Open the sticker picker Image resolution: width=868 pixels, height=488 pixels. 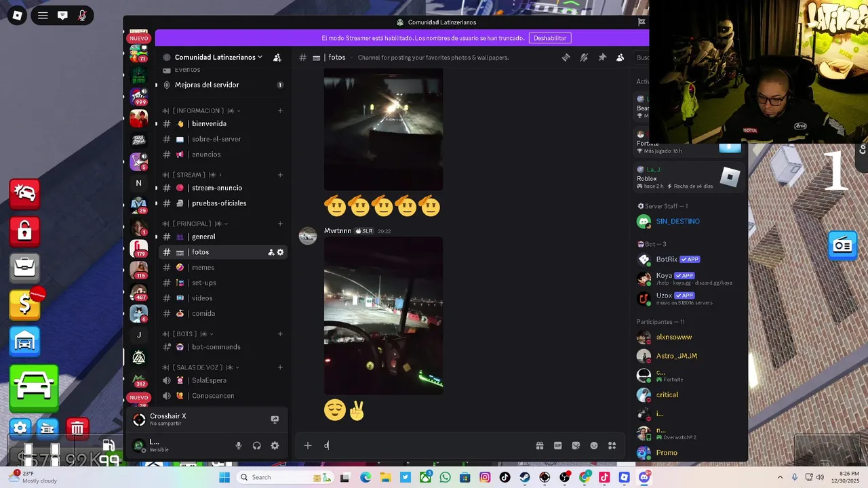point(576,445)
